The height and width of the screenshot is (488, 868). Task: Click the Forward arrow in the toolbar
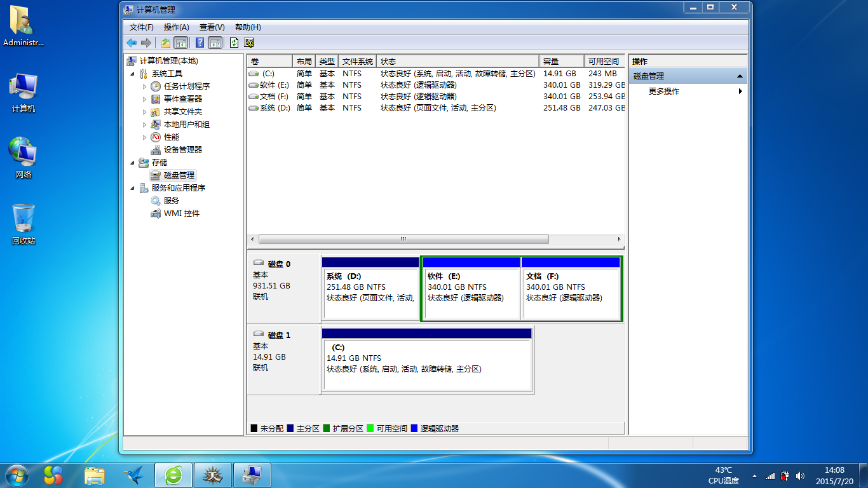(x=146, y=43)
